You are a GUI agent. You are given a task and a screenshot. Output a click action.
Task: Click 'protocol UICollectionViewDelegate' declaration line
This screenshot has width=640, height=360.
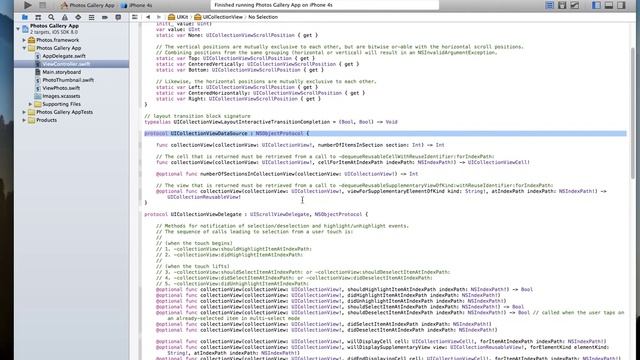point(256,214)
